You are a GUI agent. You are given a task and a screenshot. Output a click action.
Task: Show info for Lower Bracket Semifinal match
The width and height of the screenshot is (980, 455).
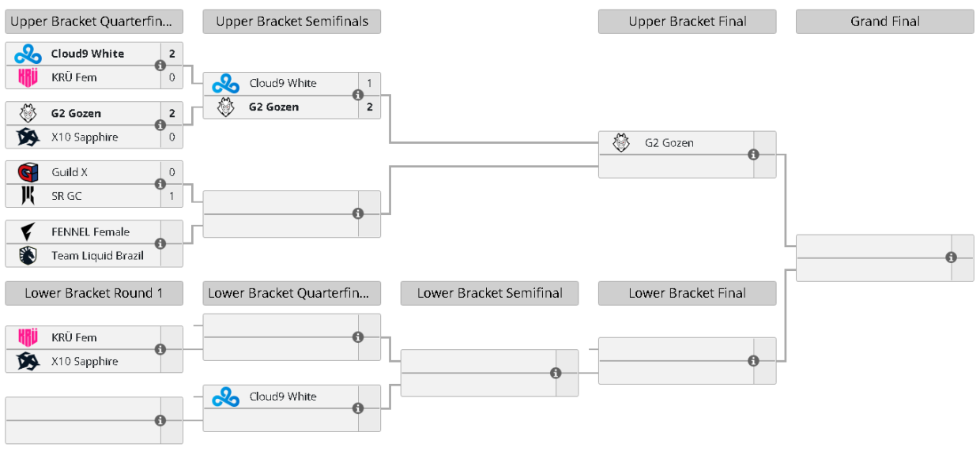pyautogui.click(x=556, y=373)
